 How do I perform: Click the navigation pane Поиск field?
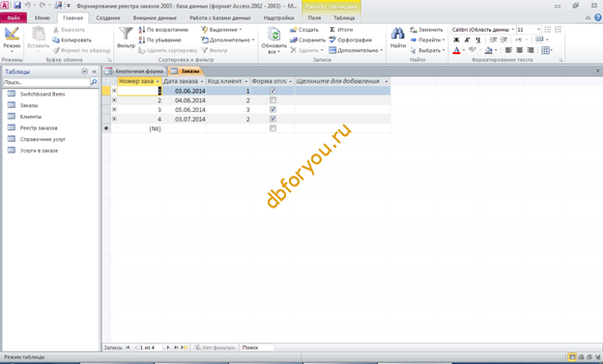tap(46, 82)
